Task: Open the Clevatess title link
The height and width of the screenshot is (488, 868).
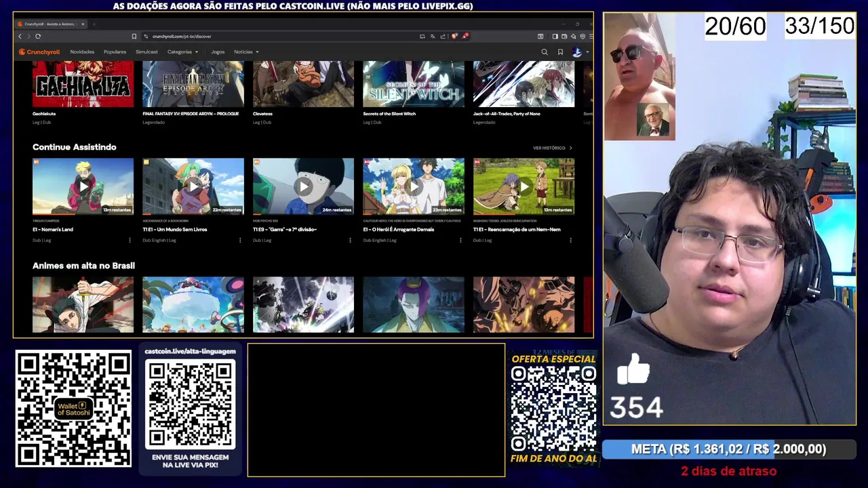Action: (x=262, y=114)
